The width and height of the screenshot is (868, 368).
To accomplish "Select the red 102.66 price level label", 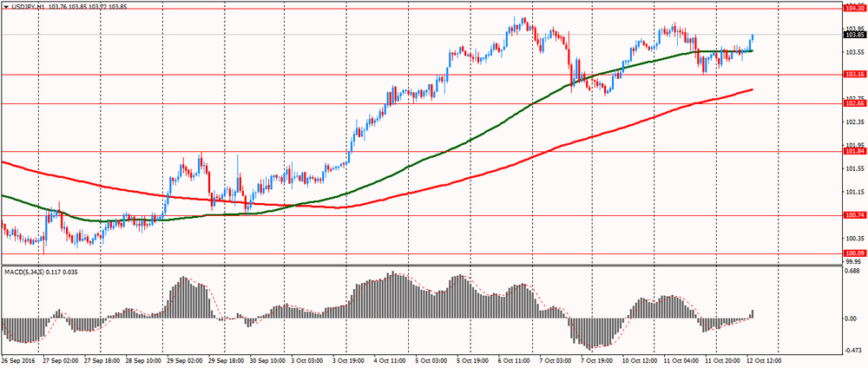I will pyautogui.click(x=855, y=103).
